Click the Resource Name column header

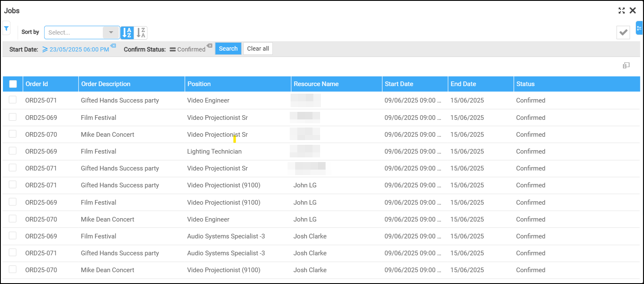316,84
